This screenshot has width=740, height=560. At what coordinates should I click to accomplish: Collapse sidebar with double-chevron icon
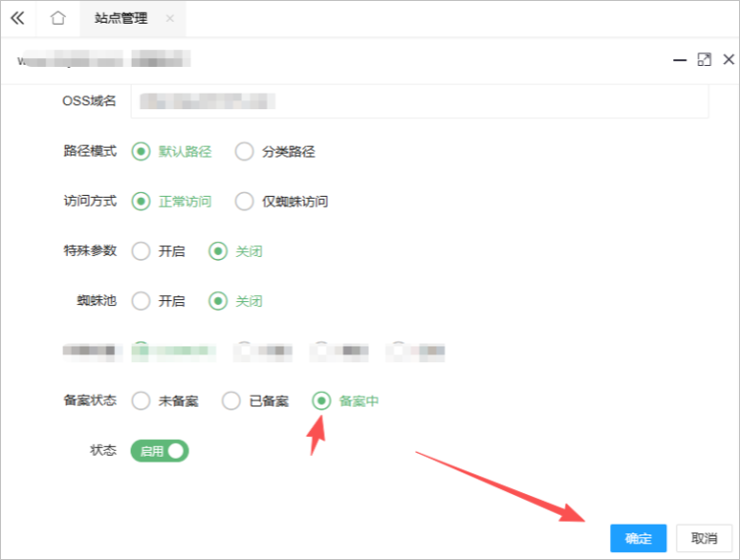pyautogui.click(x=18, y=18)
